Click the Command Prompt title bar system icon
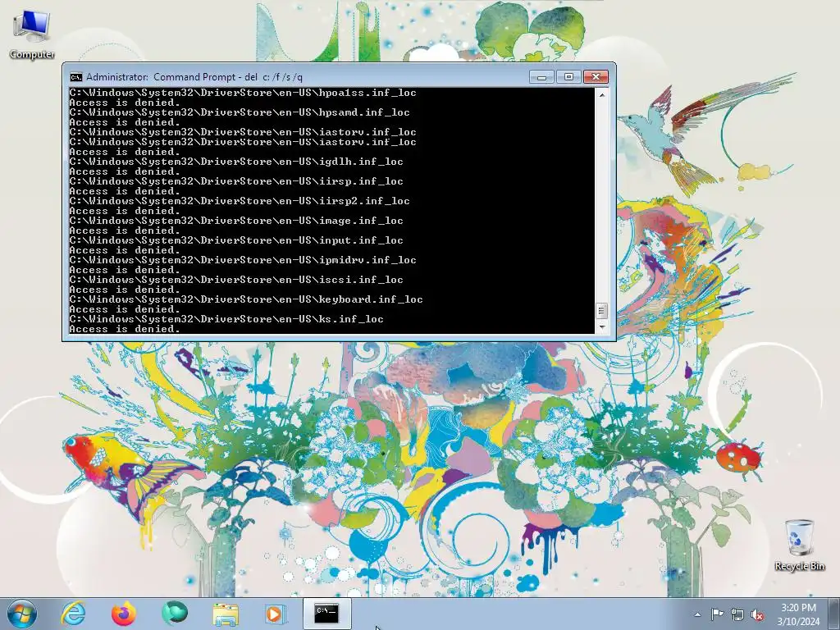This screenshot has width=840, height=630. 76,77
